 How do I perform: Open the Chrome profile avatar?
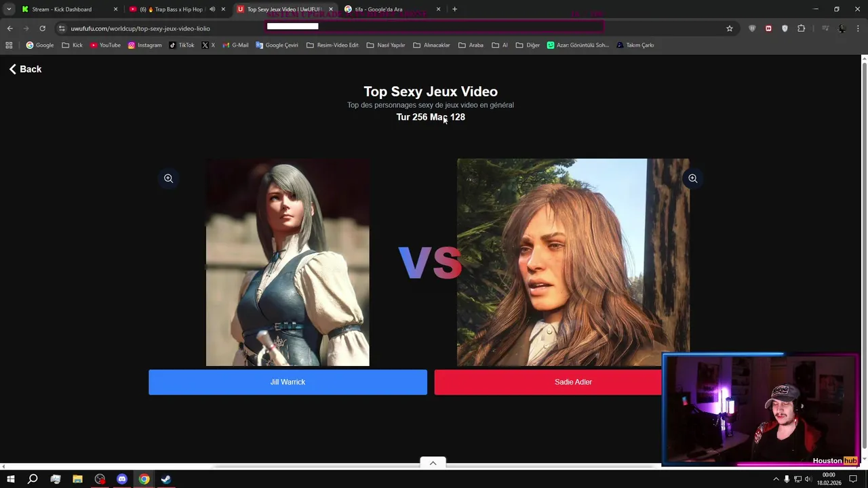(842, 28)
